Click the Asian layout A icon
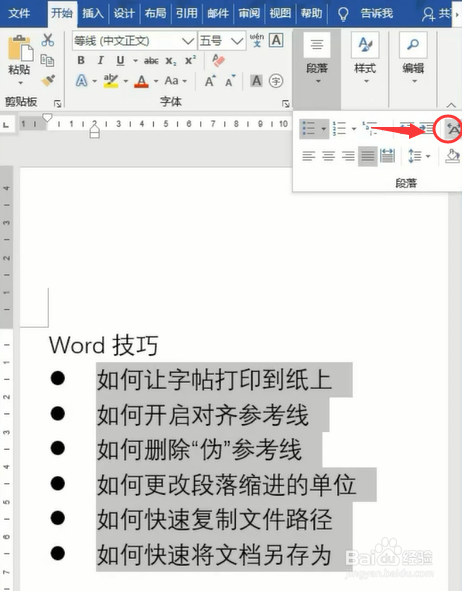The height and width of the screenshot is (591, 462). tap(453, 129)
